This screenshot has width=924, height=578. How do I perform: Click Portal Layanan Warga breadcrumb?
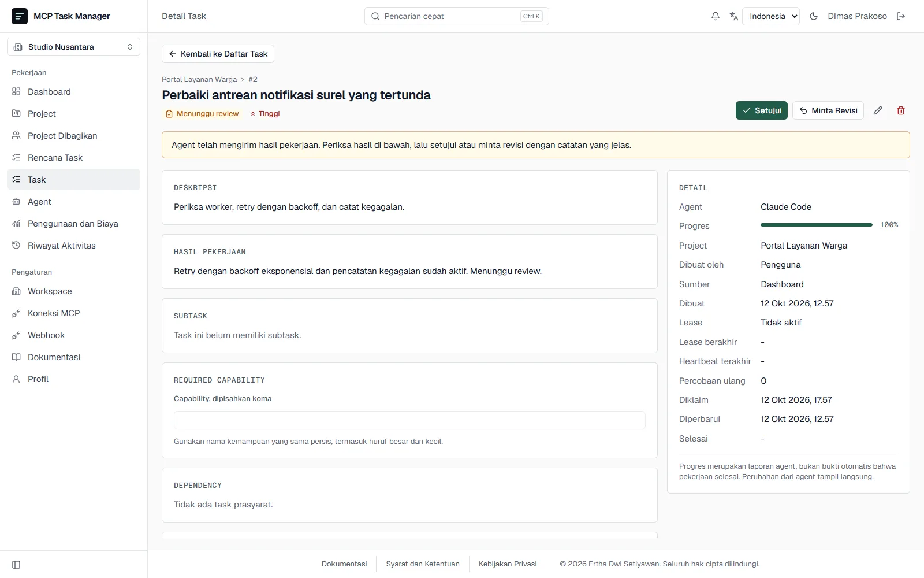point(199,80)
